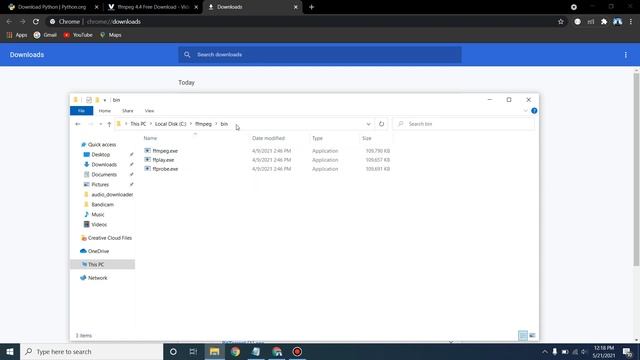Open Chrome from taskbar
Image resolution: width=640 pixels, height=360 pixels.
(x=235, y=351)
